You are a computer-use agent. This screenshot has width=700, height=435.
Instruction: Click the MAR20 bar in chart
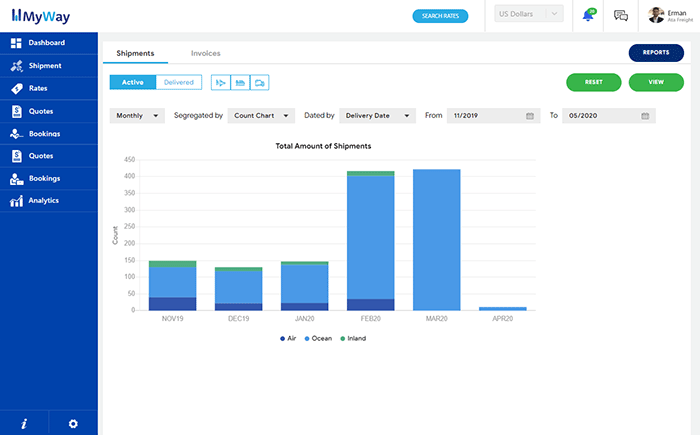tap(437, 240)
